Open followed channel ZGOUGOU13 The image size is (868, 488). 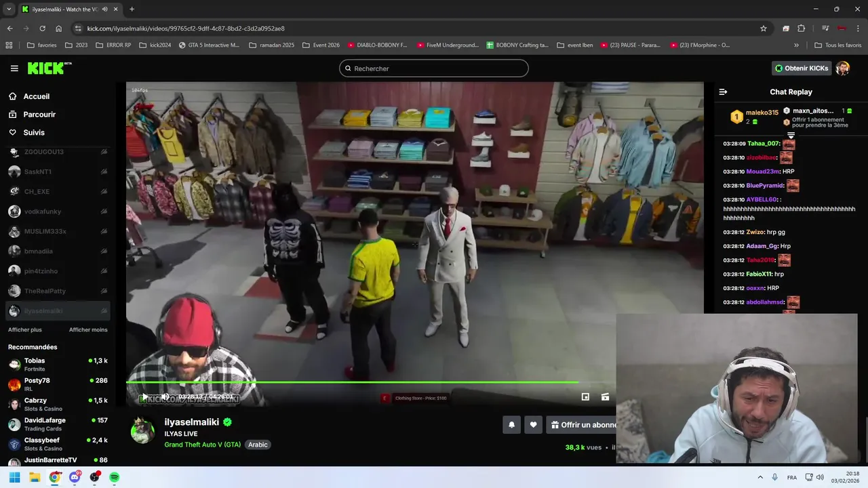pyautogui.click(x=57, y=152)
